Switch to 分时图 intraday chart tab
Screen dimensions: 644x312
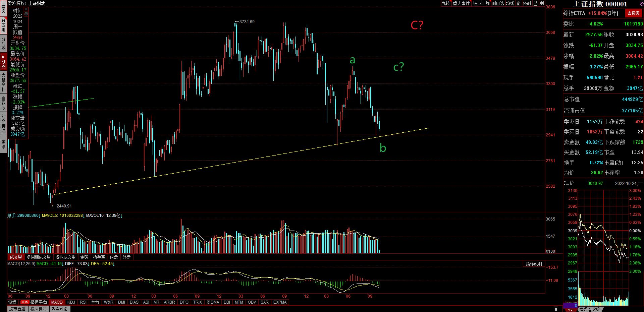(x=3, y=44)
